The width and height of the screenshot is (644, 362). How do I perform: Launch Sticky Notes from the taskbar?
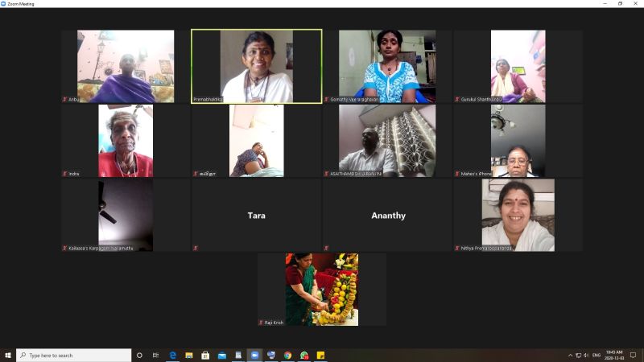[x=320, y=355]
